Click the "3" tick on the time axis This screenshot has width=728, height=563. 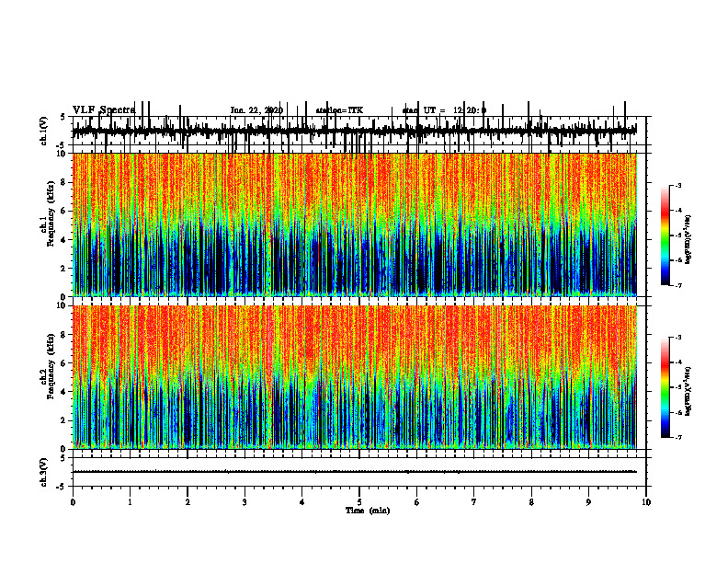245,502
